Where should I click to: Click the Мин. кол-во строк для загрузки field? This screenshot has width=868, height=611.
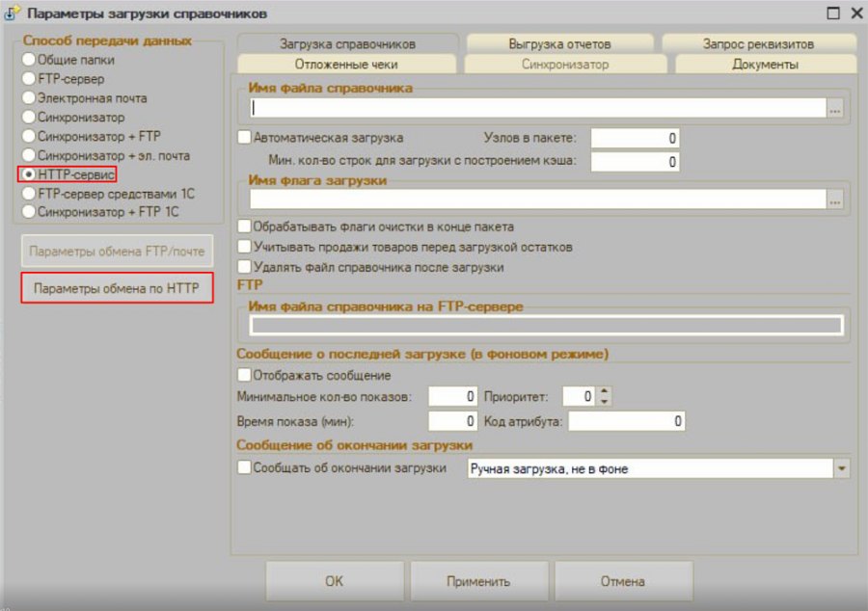(x=635, y=162)
